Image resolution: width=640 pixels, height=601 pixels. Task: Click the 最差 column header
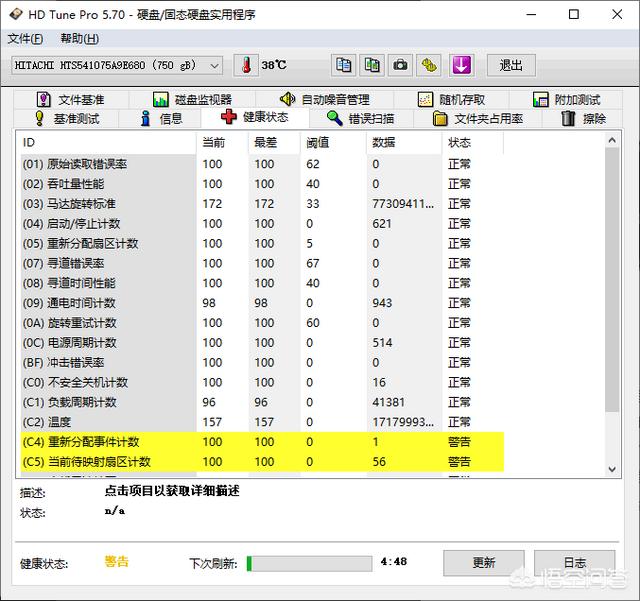click(274, 142)
